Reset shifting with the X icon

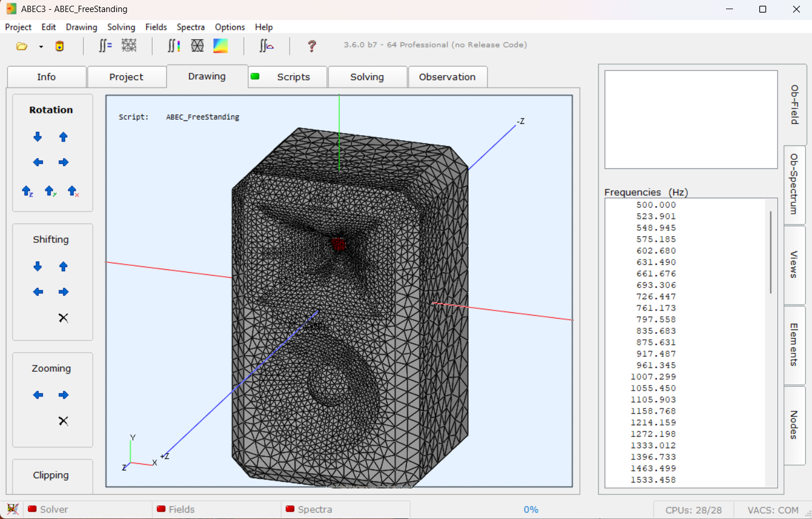click(64, 318)
